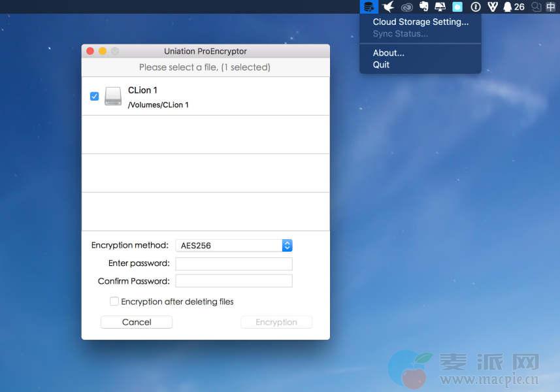Minimize the Uniation ProEncryptor window
Screen dimensions: 560x392
click(103, 51)
